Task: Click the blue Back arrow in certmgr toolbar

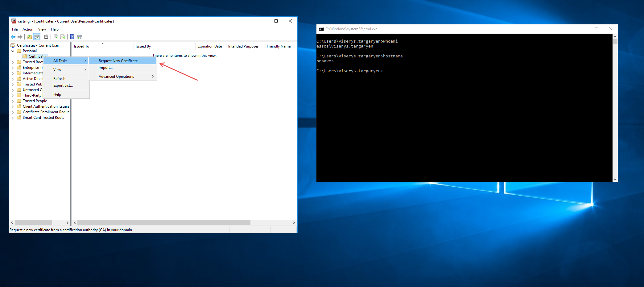Action: click(x=13, y=37)
